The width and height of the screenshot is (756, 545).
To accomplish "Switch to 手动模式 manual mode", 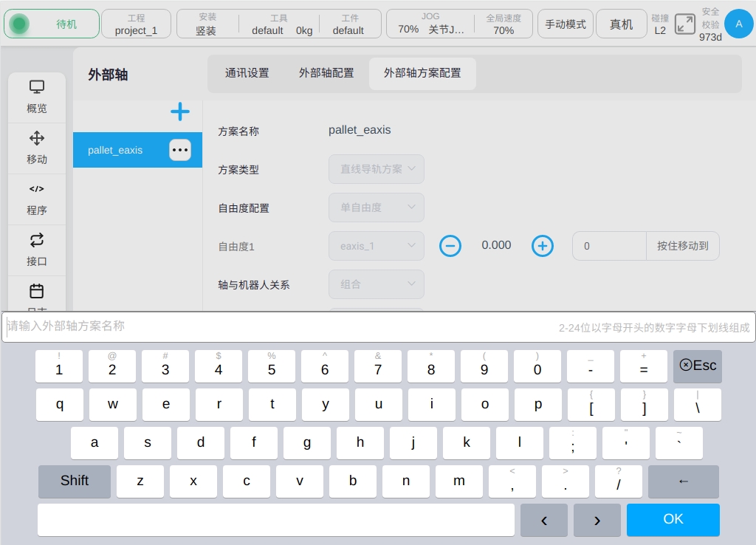I will click(x=566, y=24).
